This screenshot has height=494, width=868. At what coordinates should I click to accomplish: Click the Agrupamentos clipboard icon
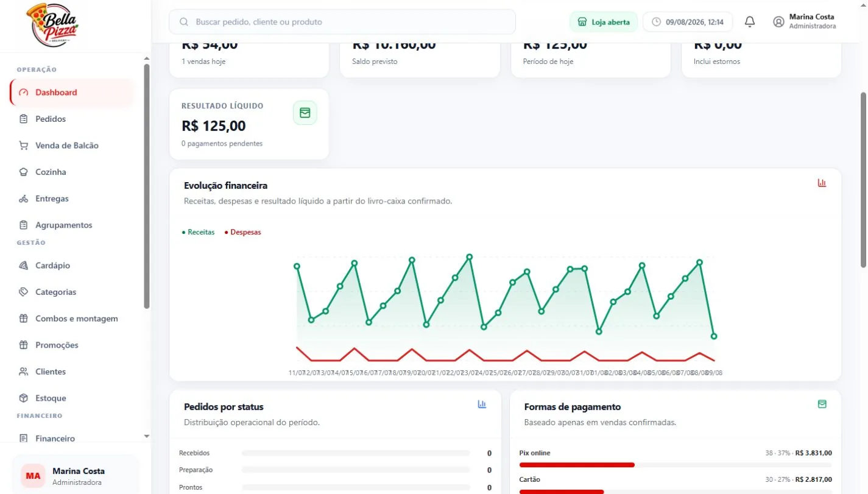tap(24, 225)
